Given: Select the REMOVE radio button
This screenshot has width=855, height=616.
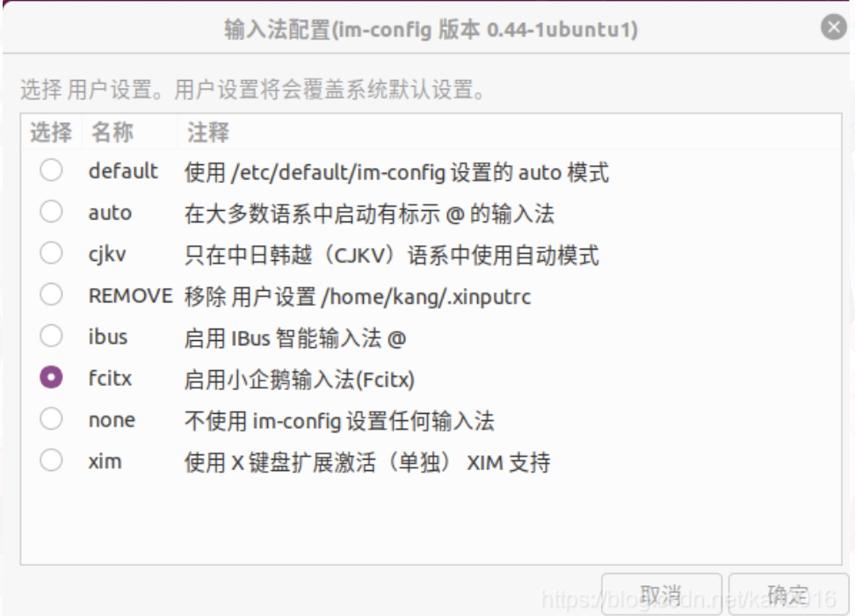Looking at the screenshot, I should coord(51,294).
